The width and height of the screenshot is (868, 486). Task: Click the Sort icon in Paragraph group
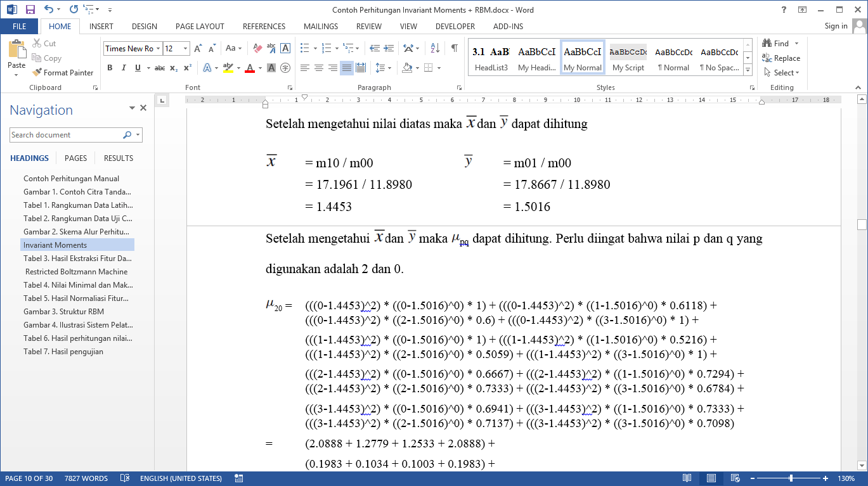(x=435, y=48)
